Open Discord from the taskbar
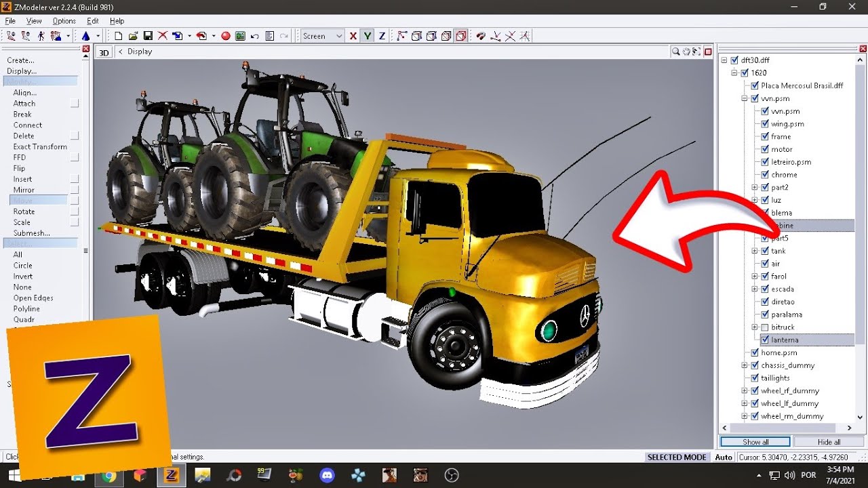Image resolution: width=868 pixels, height=488 pixels. tap(328, 475)
